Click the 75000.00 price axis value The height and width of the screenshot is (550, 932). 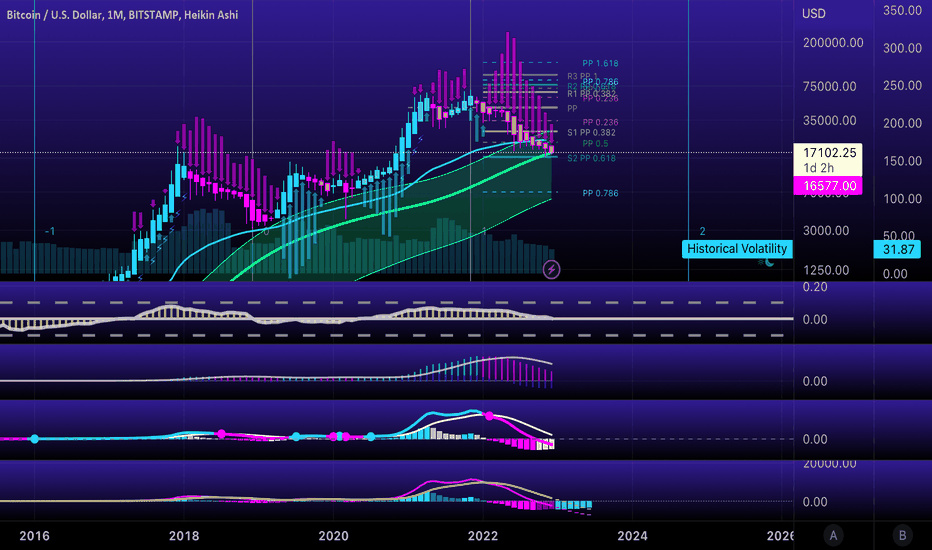pos(829,87)
